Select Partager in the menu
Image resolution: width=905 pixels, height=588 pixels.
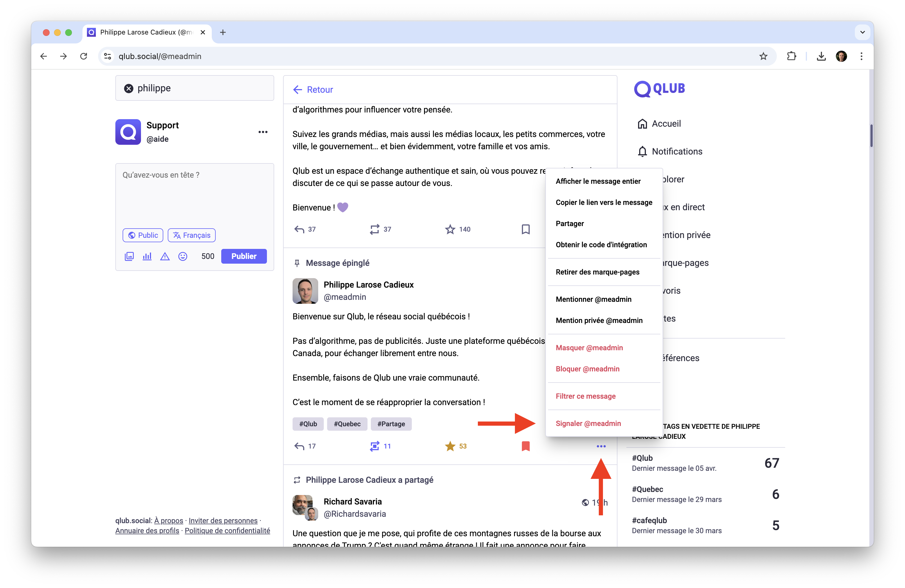604,223
